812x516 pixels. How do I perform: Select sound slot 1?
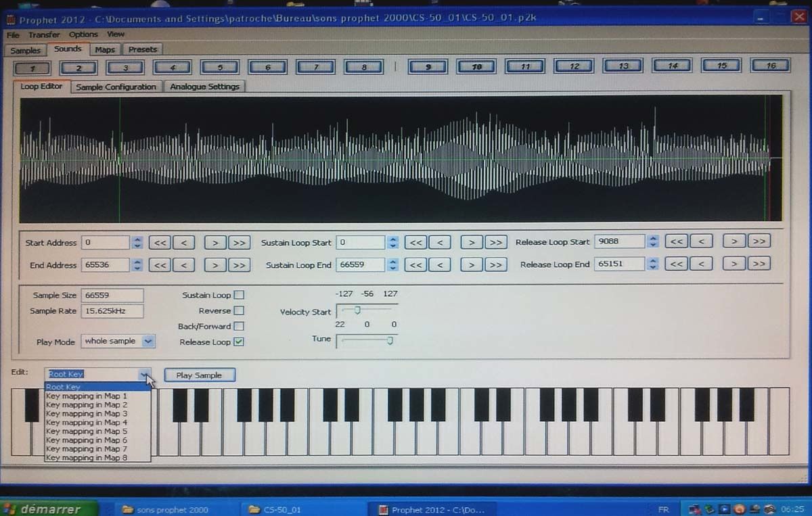[31, 68]
